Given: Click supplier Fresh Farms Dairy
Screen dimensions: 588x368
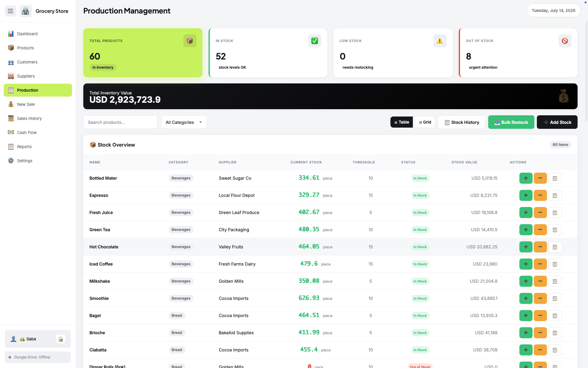Looking at the screenshot, I should click(x=237, y=264).
